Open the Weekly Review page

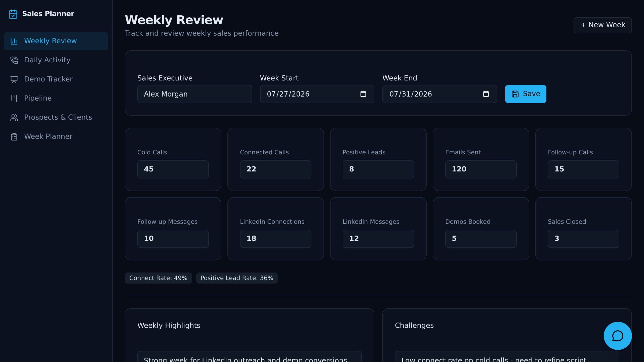click(x=56, y=41)
